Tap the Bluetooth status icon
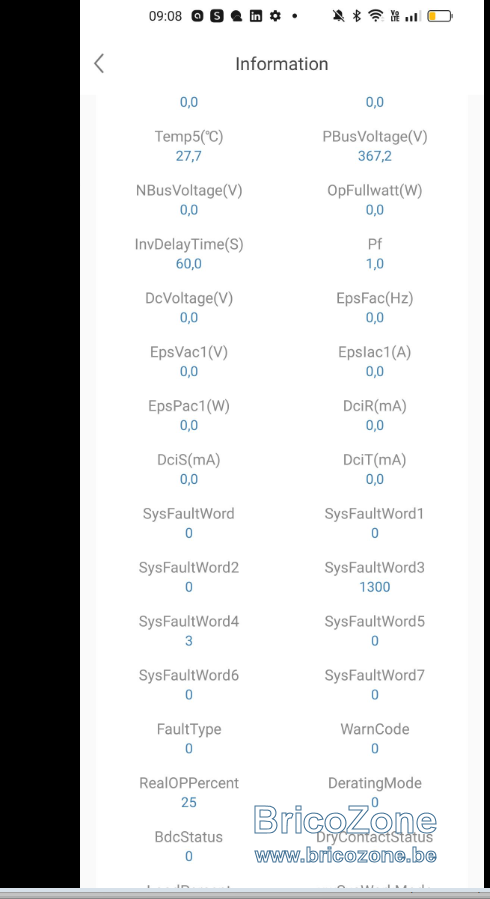Screen dimensions: 490x899 356,16
